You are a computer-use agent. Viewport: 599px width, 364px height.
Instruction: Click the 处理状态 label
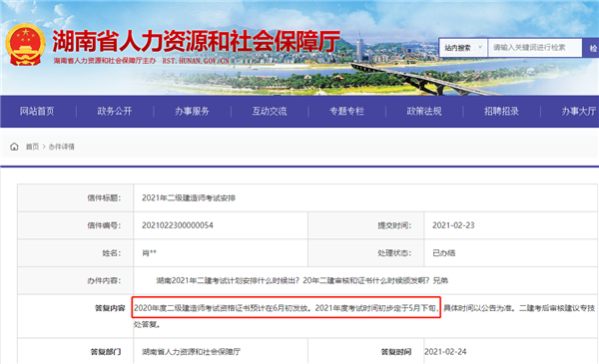coord(394,253)
